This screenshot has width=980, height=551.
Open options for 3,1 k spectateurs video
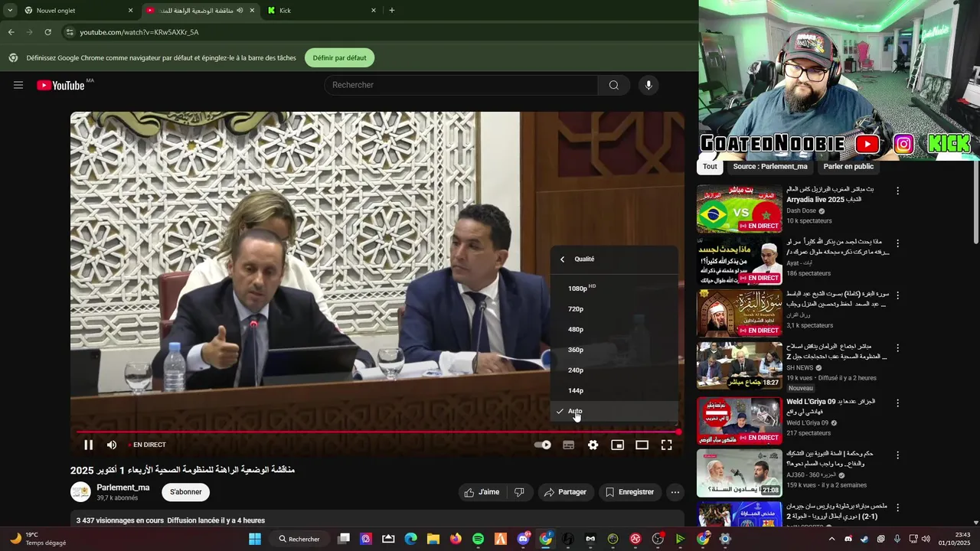[897, 295]
